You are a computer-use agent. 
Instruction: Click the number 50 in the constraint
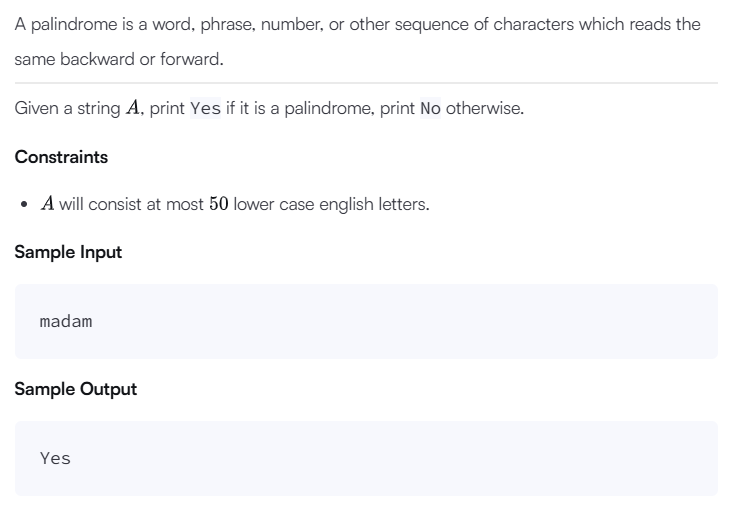[x=219, y=204]
